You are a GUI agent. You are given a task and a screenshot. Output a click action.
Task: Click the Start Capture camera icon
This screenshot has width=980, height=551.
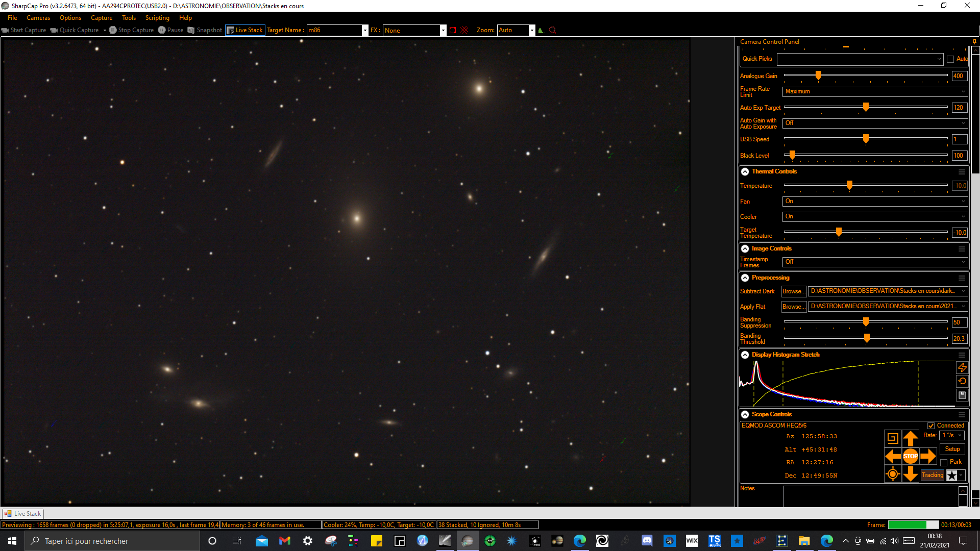(x=5, y=30)
